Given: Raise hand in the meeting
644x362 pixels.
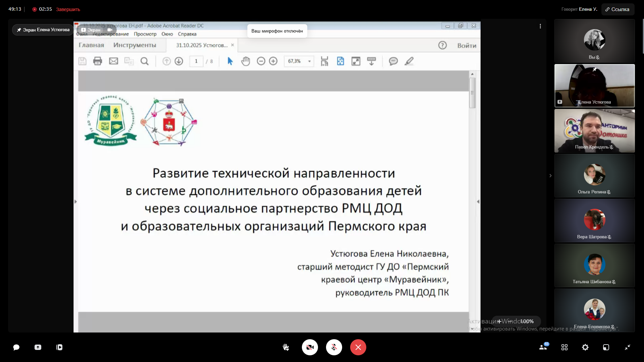Looking at the screenshot, I should point(286,347).
